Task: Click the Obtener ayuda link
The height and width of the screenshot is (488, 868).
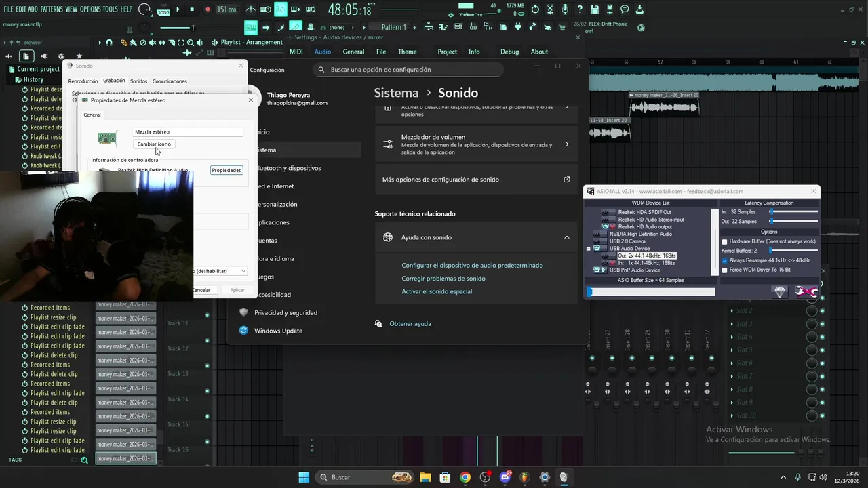Action: (x=410, y=323)
